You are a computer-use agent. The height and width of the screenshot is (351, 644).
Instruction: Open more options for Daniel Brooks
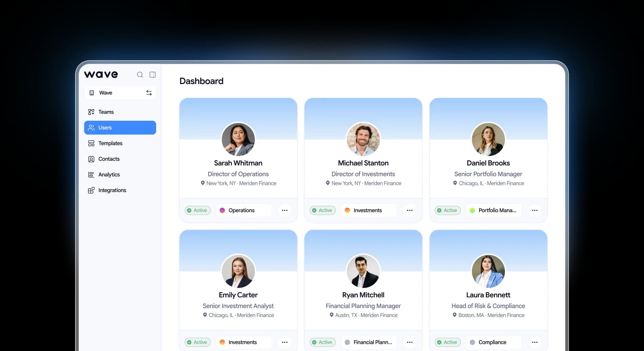(535, 210)
